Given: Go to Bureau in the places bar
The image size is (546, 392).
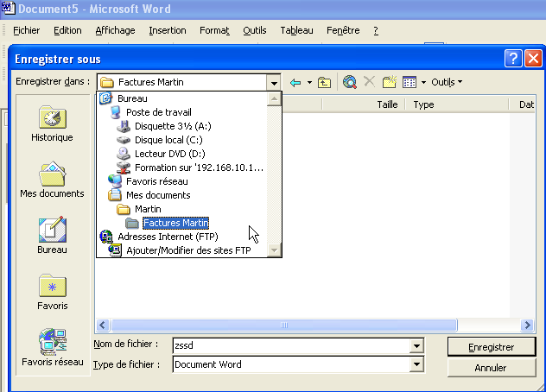Looking at the screenshot, I should coord(52,236).
